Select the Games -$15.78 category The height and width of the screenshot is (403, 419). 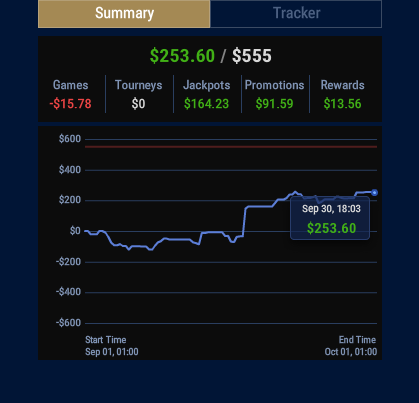pyautogui.click(x=71, y=94)
